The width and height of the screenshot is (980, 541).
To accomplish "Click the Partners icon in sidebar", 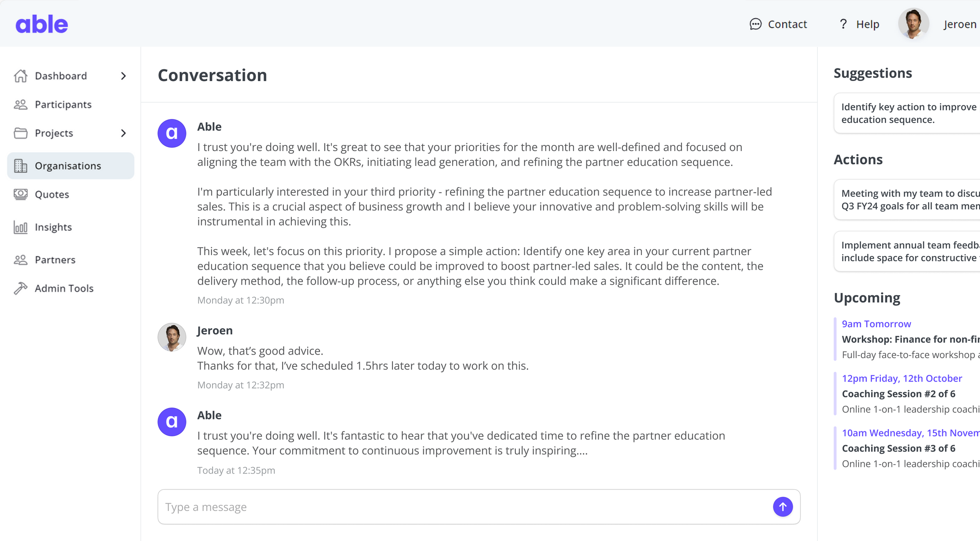I will coord(21,259).
